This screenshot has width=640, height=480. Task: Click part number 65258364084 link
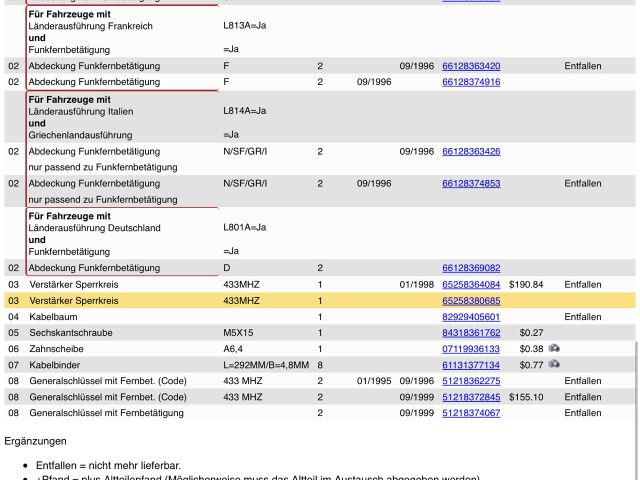(471, 285)
